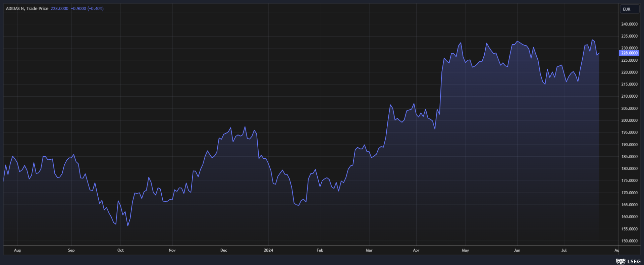The image size is (644, 265).
Task: Click the 215.0000 price axis label
Action: [x=629, y=84]
